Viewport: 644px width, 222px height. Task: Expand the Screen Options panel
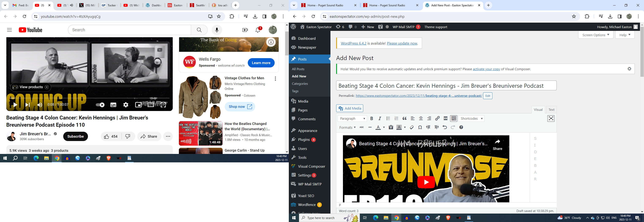(596, 35)
